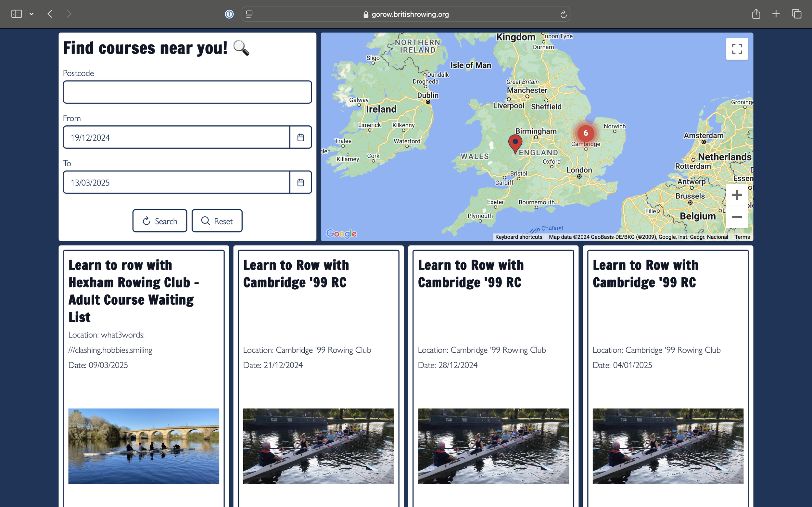Open a new tab
Viewport: 812px width, 507px height.
(x=776, y=14)
